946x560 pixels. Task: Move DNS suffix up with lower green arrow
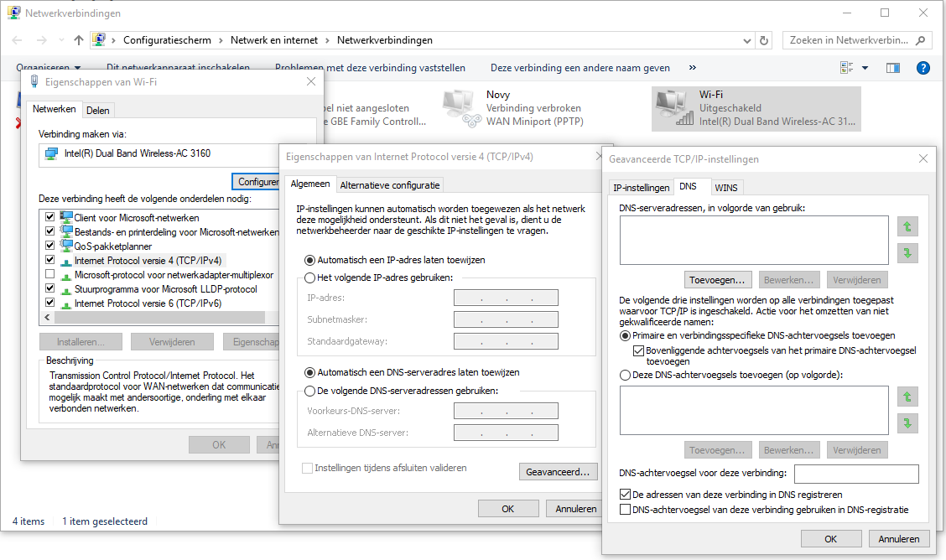point(907,397)
